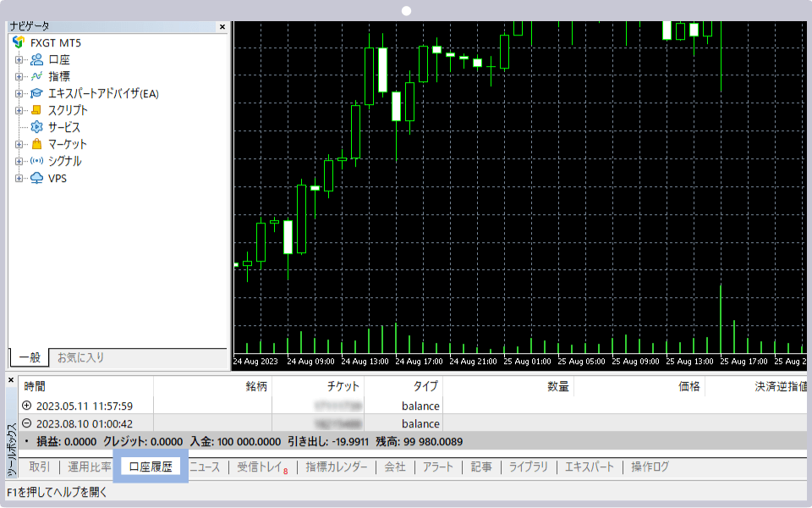
Task: Sort by the 時間 column header
Action: (x=86, y=386)
